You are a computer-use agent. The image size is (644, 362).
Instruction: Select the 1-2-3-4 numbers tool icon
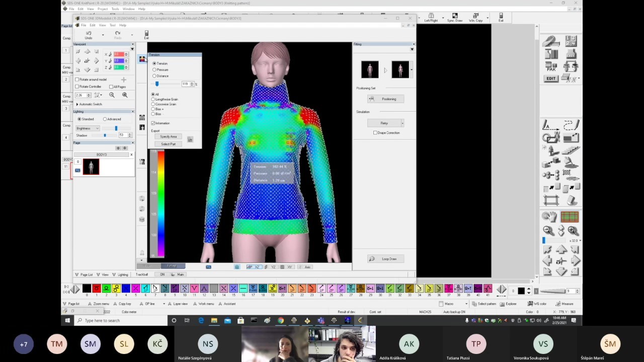[571, 41]
